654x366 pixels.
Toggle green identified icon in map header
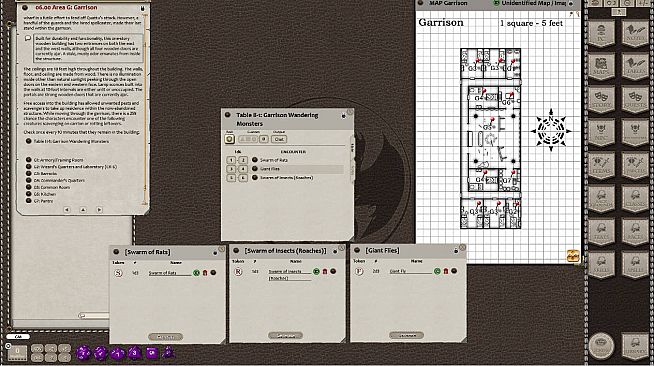click(496, 3)
